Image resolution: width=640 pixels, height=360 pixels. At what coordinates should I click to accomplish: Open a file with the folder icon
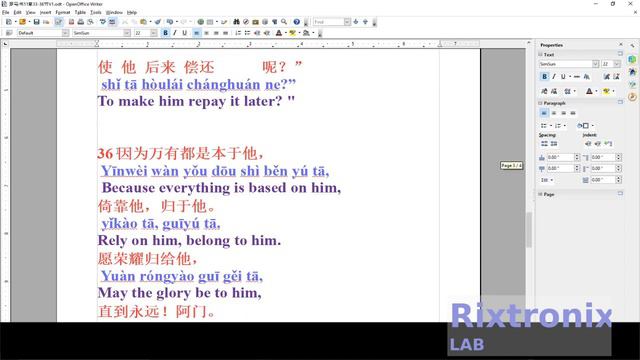click(x=22, y=22)
